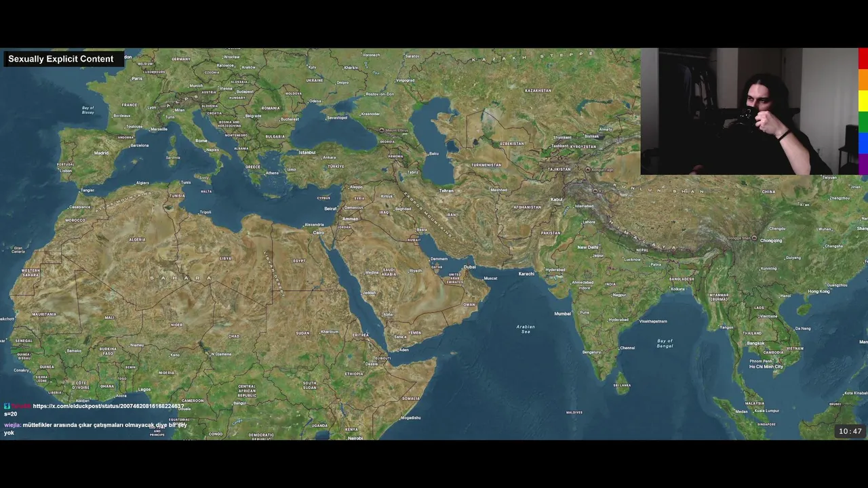Click the IRAN country label
Viewport: 868px width, 488px height.
451,215
